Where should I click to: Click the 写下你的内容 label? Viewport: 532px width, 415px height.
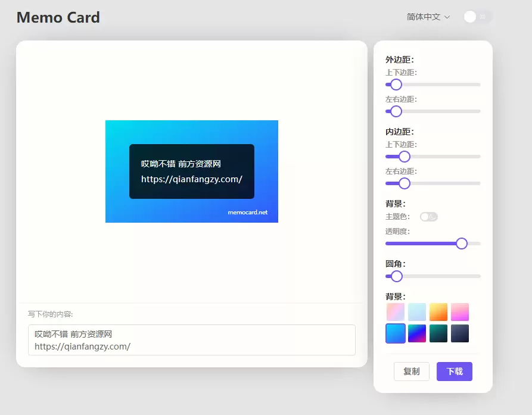pos(50,314)
